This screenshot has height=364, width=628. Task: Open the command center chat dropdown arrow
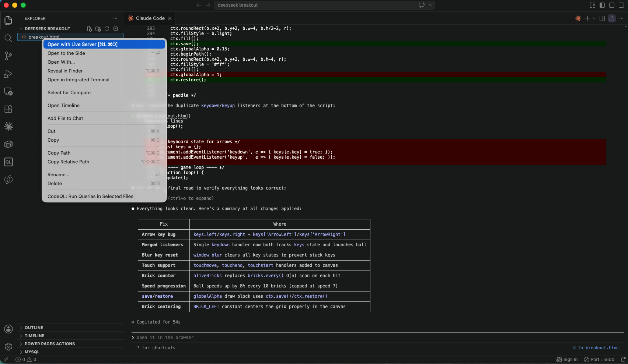[430, 5]
